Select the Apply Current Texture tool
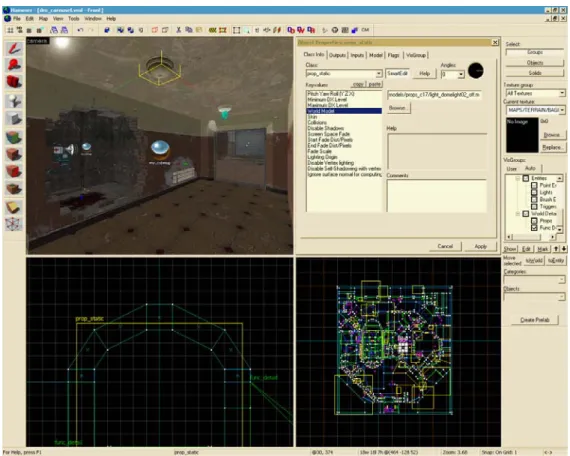 click(14, 154)
